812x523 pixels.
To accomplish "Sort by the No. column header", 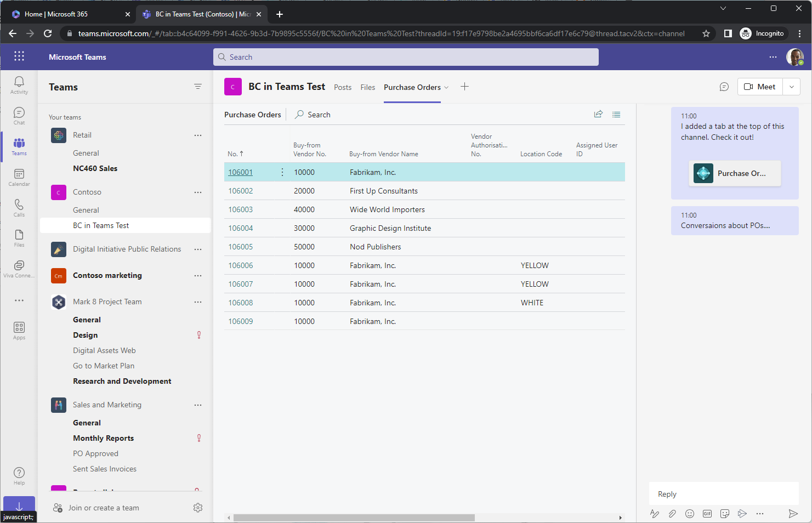I will click(235, 154).
